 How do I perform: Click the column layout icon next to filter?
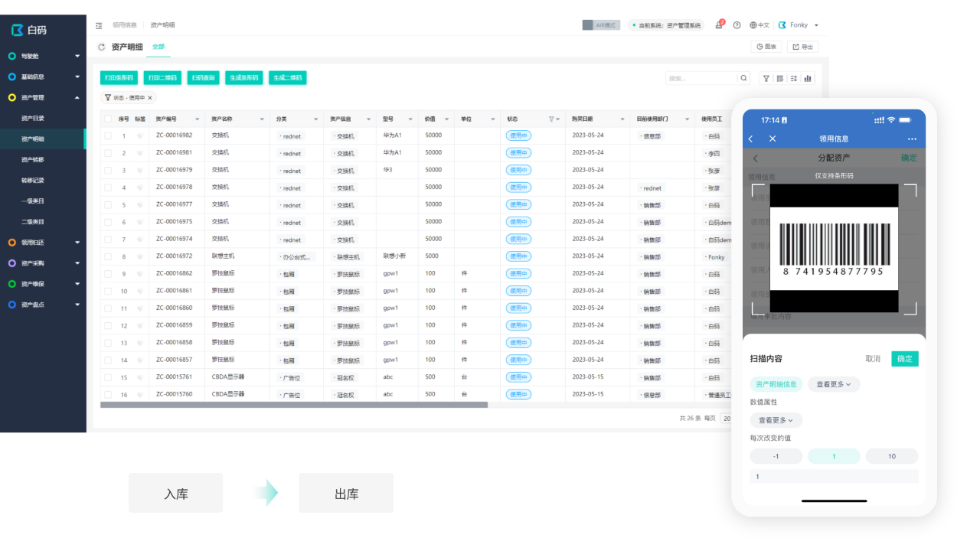tap(779, 78)
